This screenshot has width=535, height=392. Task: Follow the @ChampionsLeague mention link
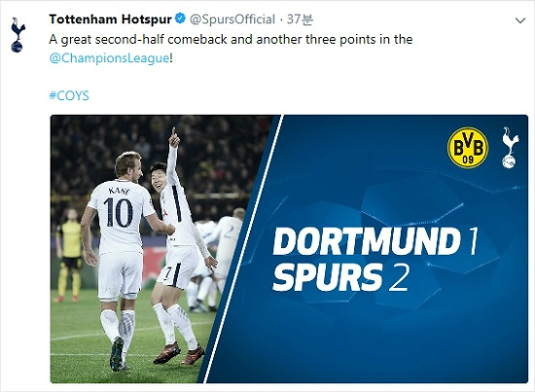109,58
